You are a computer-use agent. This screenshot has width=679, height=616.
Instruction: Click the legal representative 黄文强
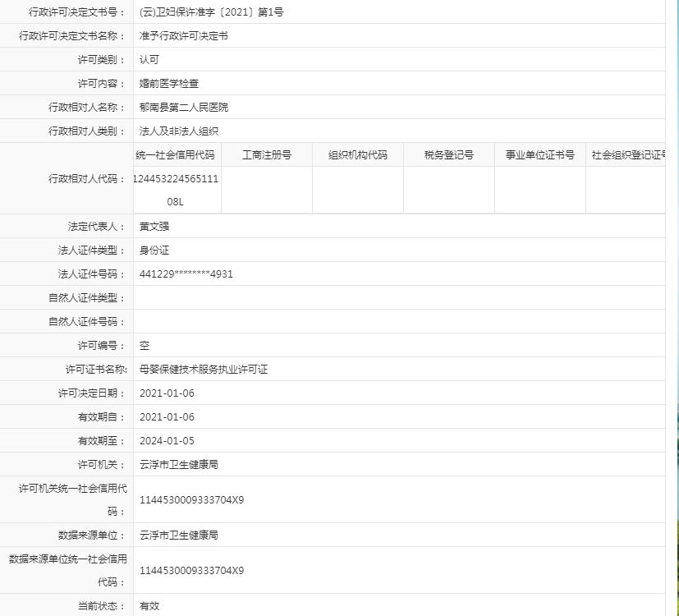[x=154, y=226]
